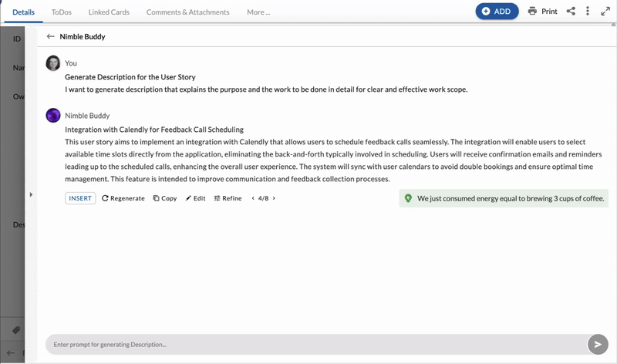Open the More ... tab dropdown
Image resolution: width=617 pixels, height=364 pixels.
pos(258,12)
